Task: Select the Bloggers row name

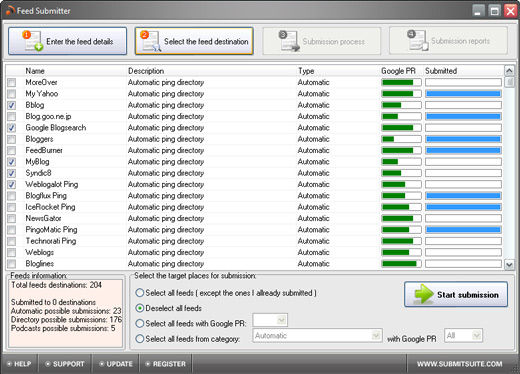Action: coord(39,139)
